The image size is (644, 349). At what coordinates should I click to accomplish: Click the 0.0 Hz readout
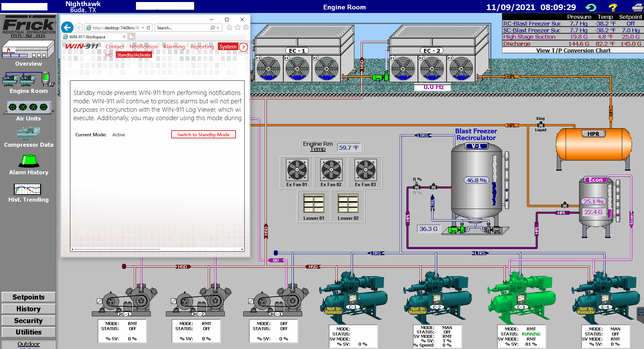click(433, 87)
